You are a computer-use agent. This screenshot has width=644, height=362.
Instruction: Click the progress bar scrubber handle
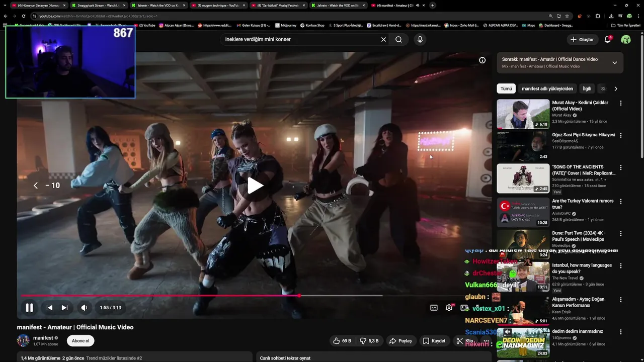pos(299,296)
